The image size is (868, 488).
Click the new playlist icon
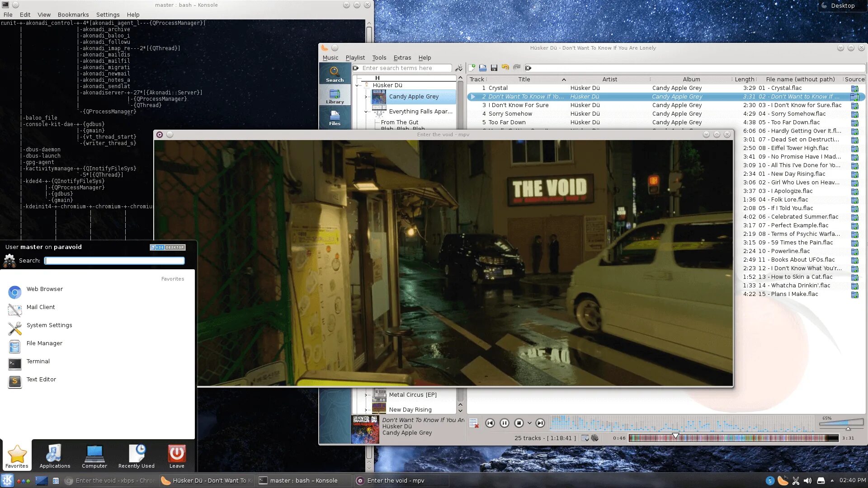pos(472,68)
